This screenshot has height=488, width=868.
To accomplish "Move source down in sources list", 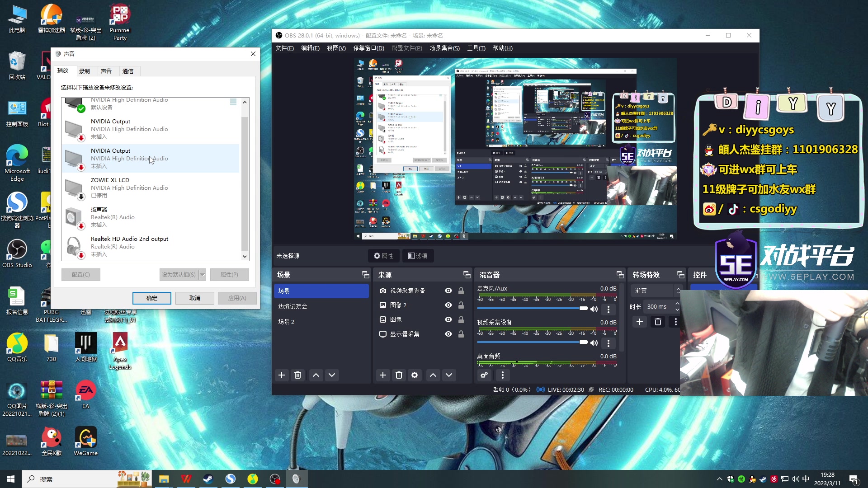I will [x=449, y=375].
